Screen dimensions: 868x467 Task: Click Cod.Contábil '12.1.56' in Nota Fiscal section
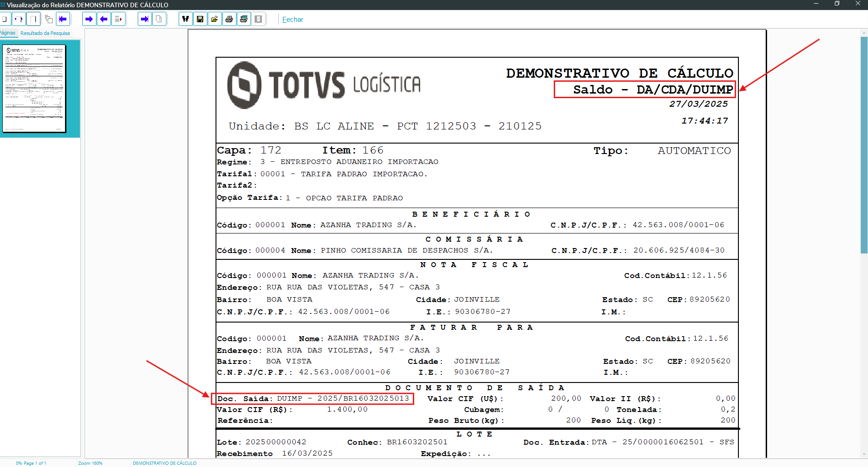(709, 275)
